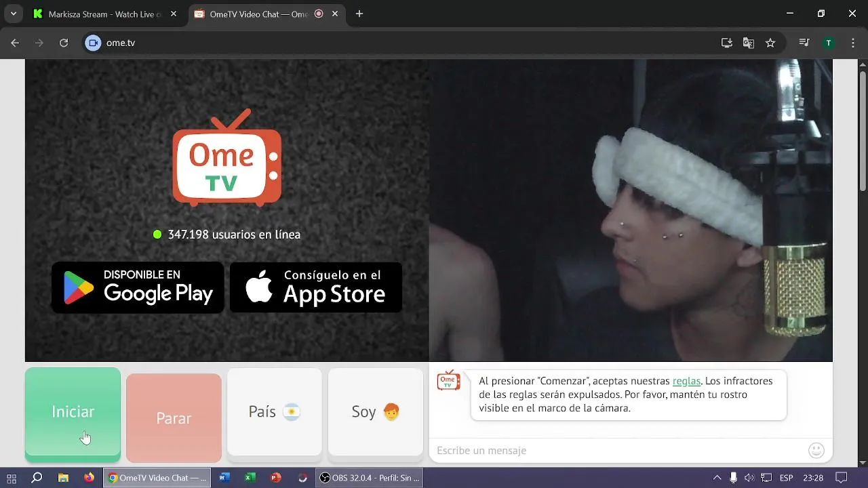The height and width of the screenshot is (488, 868).
Task: Launch Firefox from the taskbar
Action: tap(89, 478)
